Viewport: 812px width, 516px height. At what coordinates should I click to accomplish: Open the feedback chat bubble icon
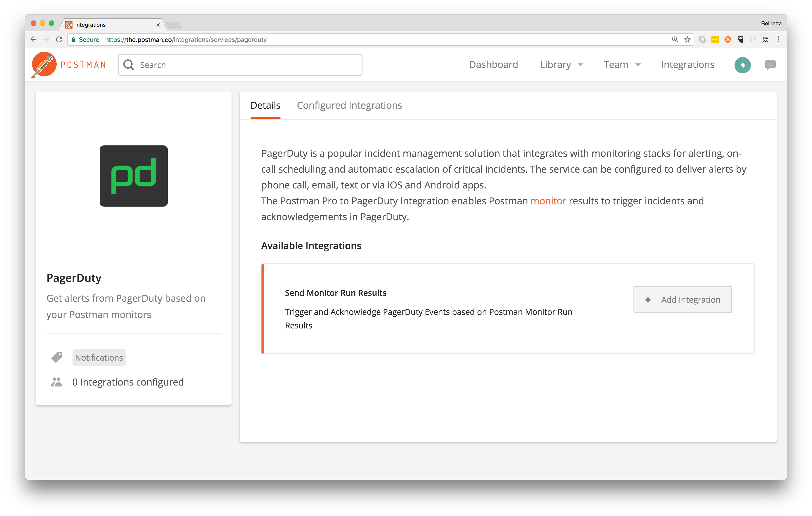point(770,65)
